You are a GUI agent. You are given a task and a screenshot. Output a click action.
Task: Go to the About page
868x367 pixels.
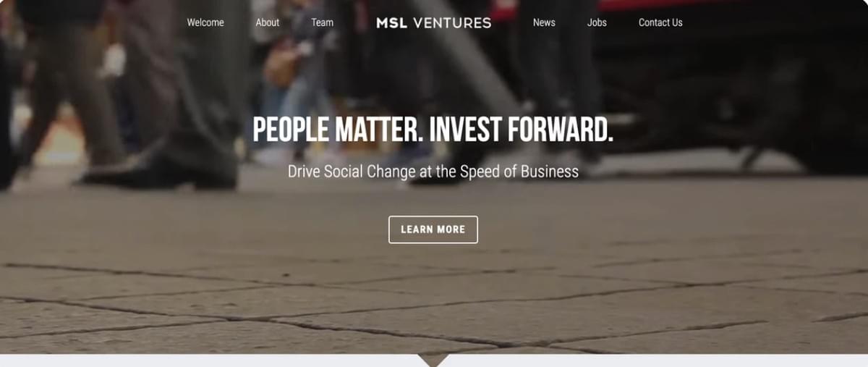tap(267, 22)
